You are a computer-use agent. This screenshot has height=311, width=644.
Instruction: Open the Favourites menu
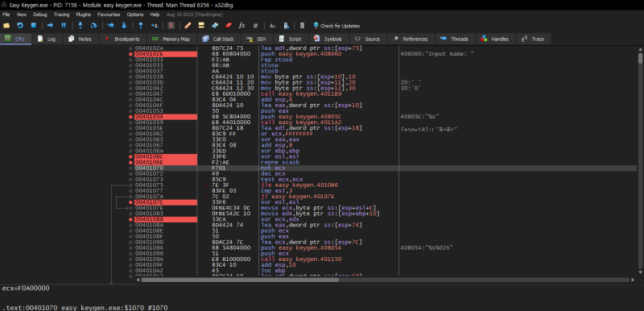tap(109, 15)
